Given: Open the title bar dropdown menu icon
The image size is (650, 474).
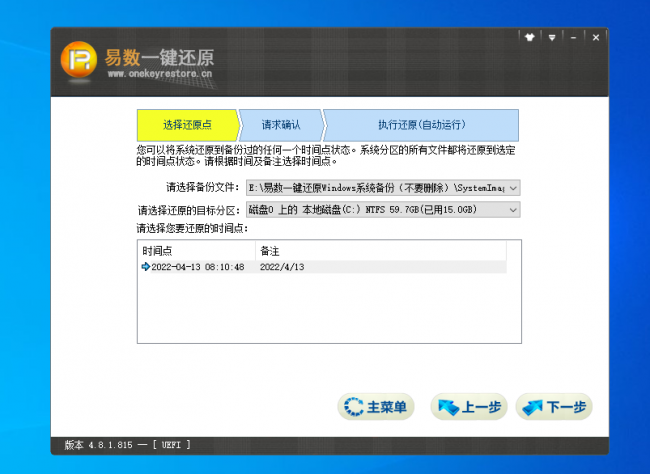Looking at the screenshot, I should click(552, 37).
